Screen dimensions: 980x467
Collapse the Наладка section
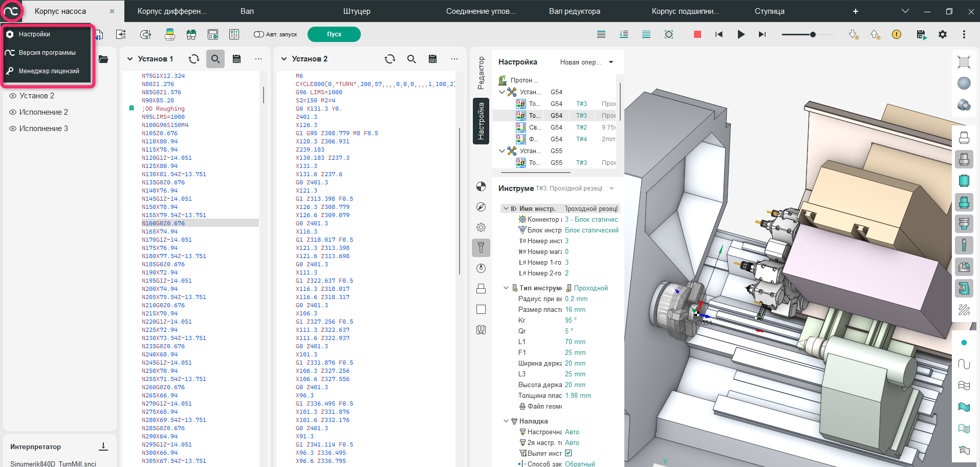(x=506, y=421)
